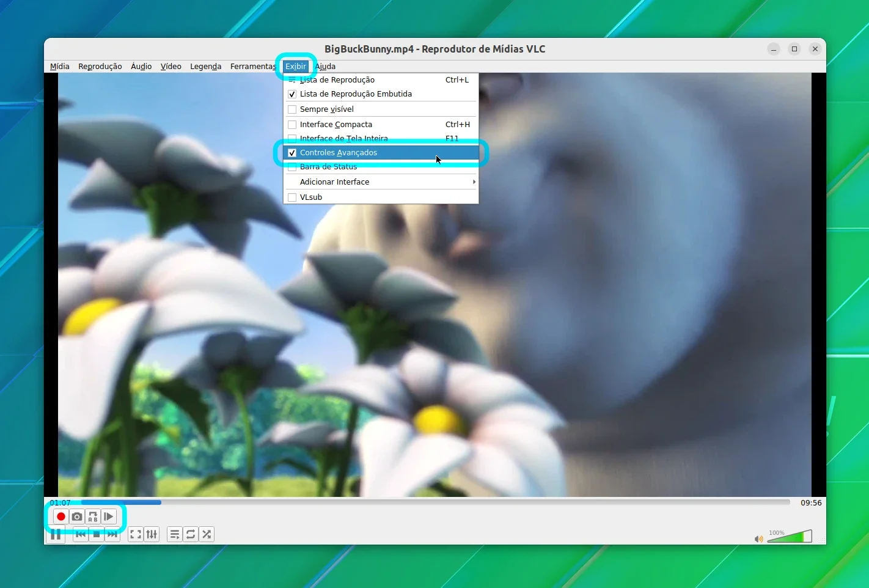Click the total duration 09:56 label

811,503
